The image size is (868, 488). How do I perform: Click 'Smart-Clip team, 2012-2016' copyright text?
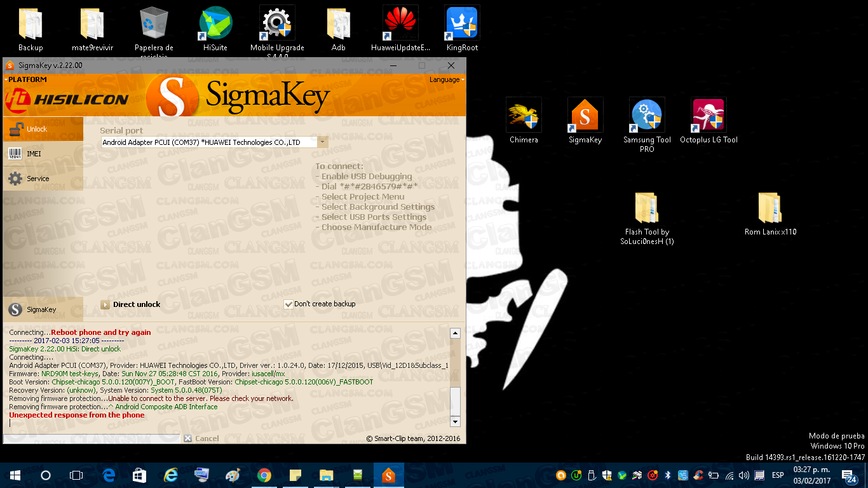point(414,438)
